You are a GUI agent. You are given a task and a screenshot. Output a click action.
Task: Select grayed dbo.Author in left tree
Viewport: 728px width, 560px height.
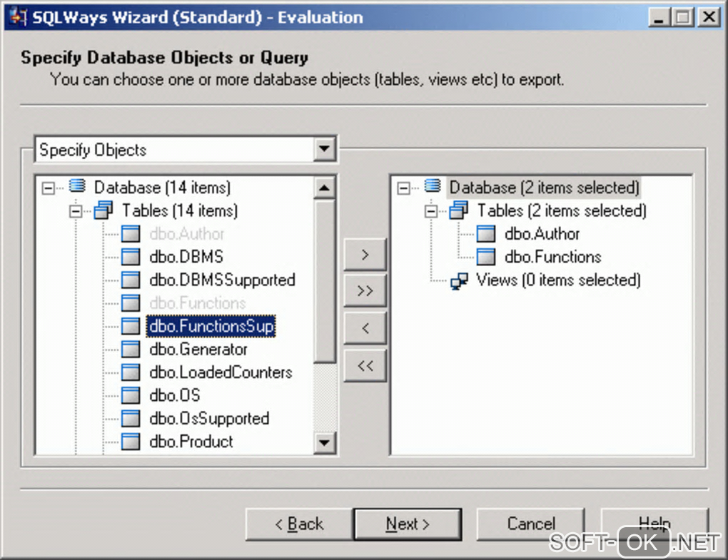tap(187, 234)
